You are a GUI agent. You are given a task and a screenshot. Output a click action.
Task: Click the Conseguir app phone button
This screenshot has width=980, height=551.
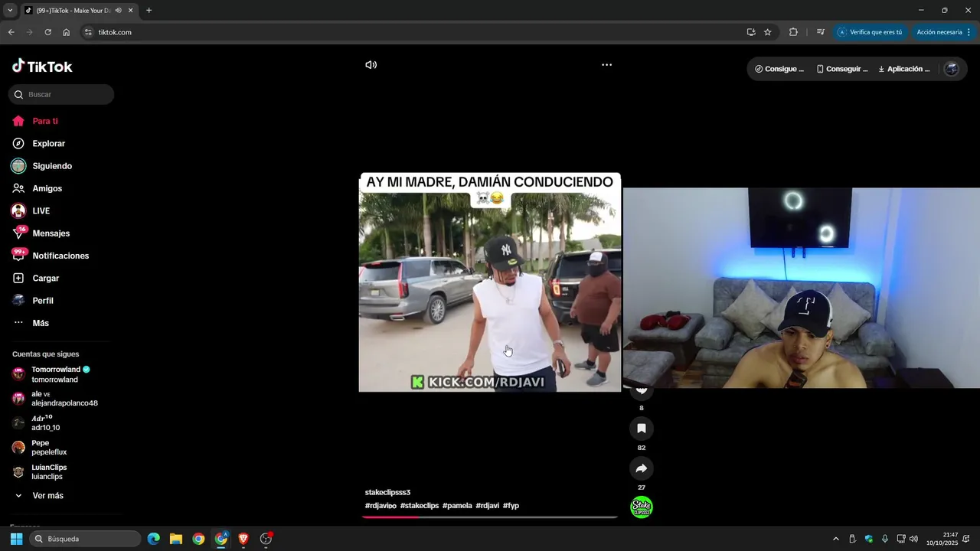[x=842, y=69]
